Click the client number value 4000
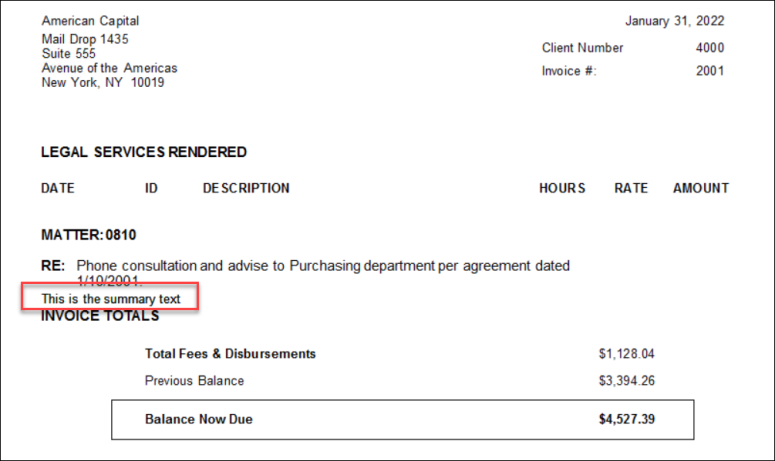Image resolution: width=775 pixels, height=461 pixels. click(x=710, y=48)
